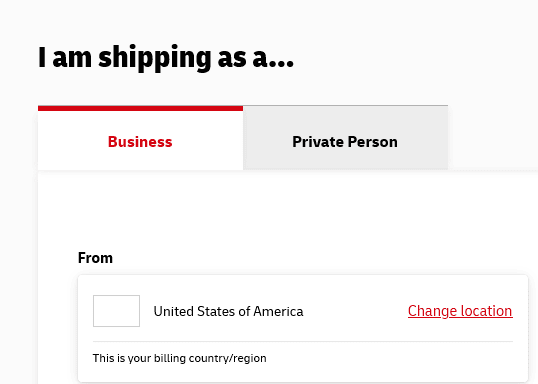
Task: Open the Change location link
Action: tap(460, 311)
